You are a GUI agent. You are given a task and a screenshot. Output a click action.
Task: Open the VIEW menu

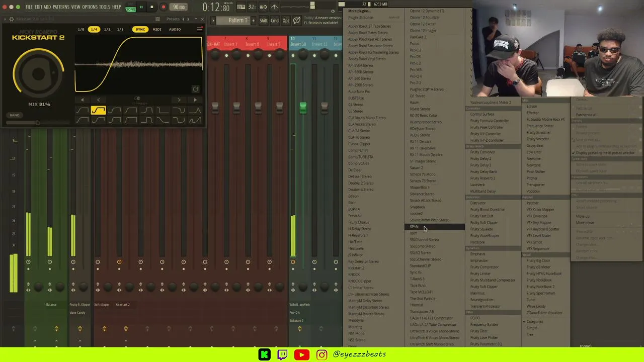75,7
